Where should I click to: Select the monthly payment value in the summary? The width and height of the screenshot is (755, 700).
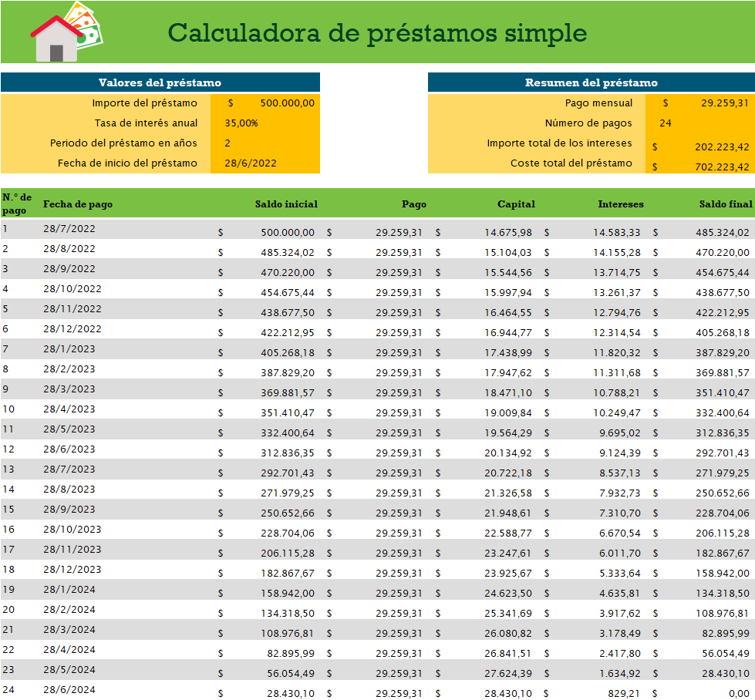pyautogui.click(x=725, y=103)
